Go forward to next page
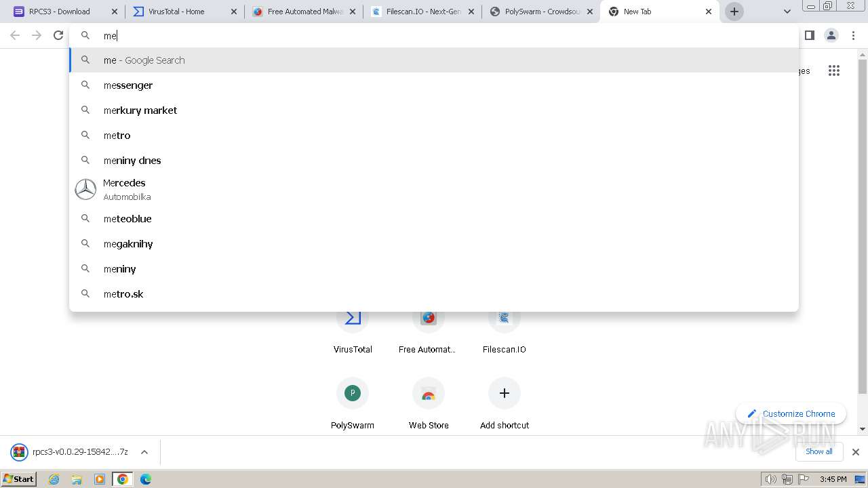The width and height of the screenshot is (868, 488). pos(37,35)
